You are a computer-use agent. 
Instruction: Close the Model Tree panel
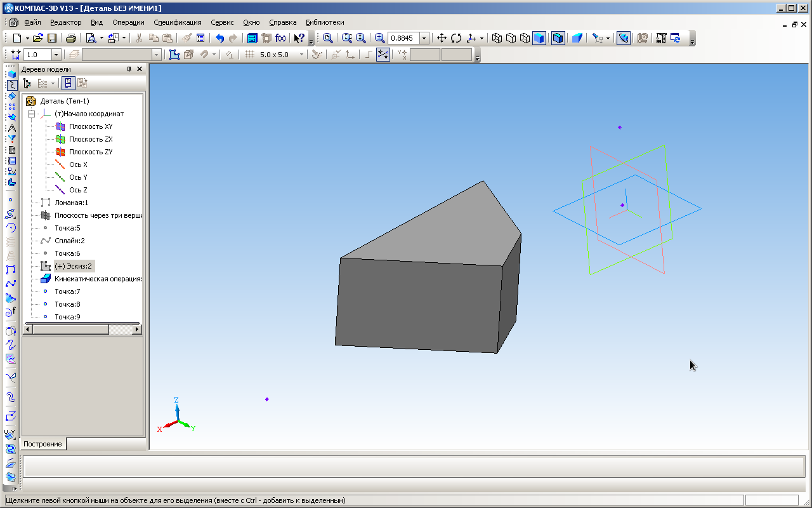(x=140, y=69)
